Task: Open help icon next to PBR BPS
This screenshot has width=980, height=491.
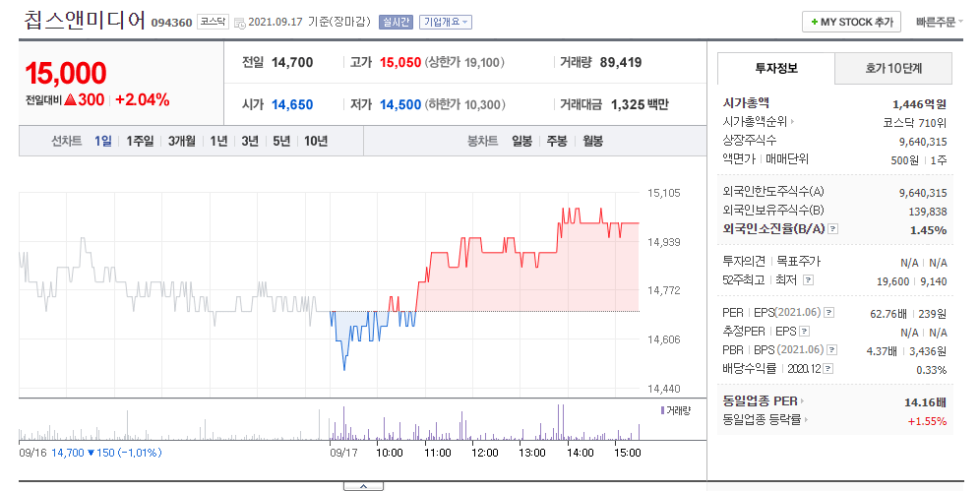Action: coord(831,350)
